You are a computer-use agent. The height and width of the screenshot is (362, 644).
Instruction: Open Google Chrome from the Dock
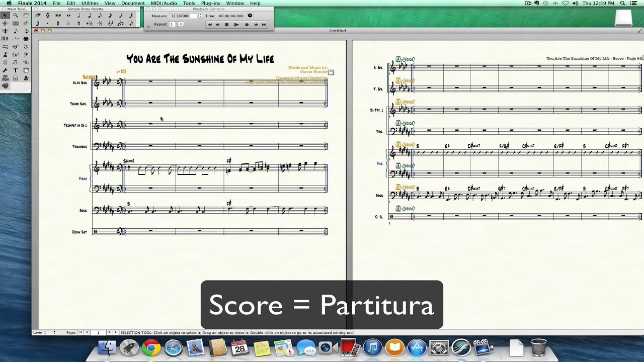click(x=151, y=348)
